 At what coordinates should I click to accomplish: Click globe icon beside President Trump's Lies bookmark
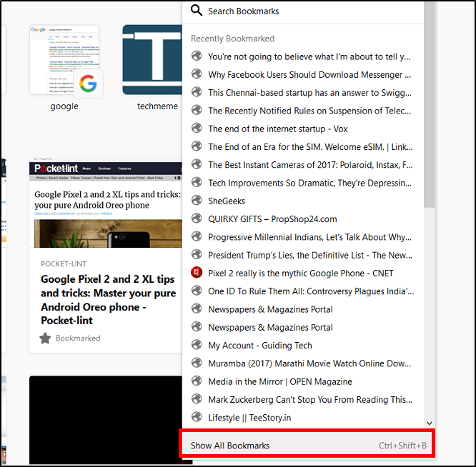197,254
